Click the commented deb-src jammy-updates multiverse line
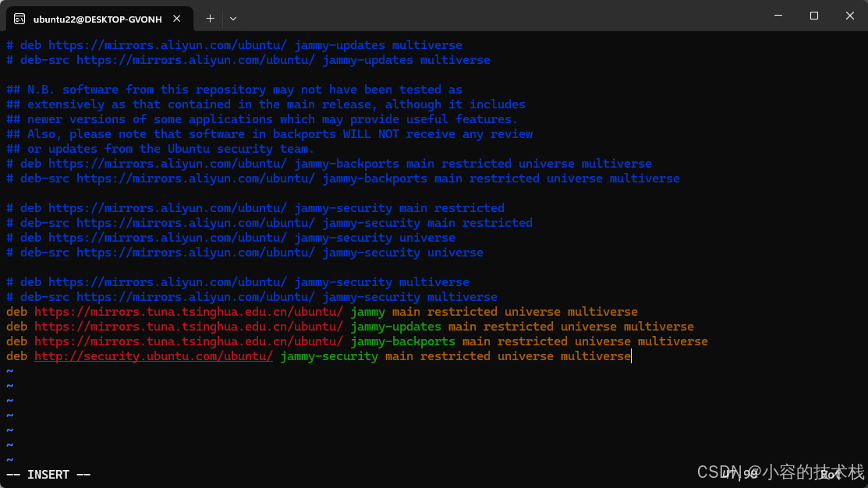Image resolution: width=868 pixels, height=488 pixels. 248,60
